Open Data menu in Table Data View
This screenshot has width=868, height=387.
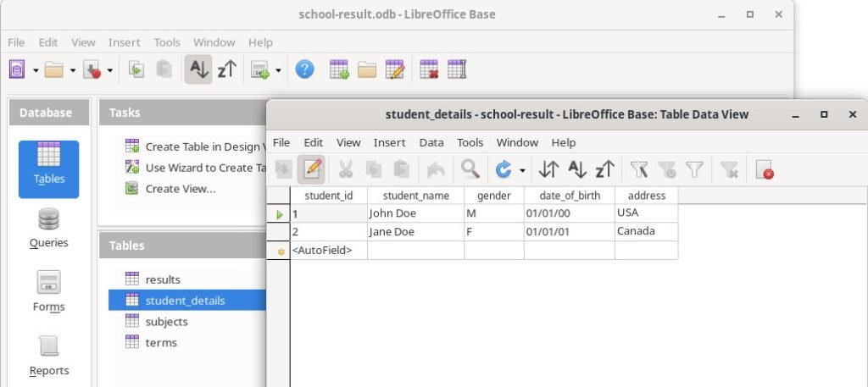coord(431,142)
